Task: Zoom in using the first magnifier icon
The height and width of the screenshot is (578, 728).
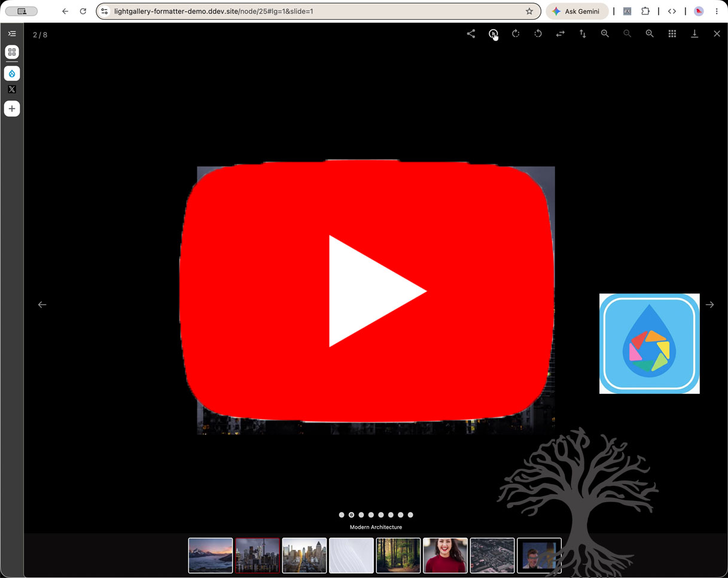Action: tap(605, 34)
